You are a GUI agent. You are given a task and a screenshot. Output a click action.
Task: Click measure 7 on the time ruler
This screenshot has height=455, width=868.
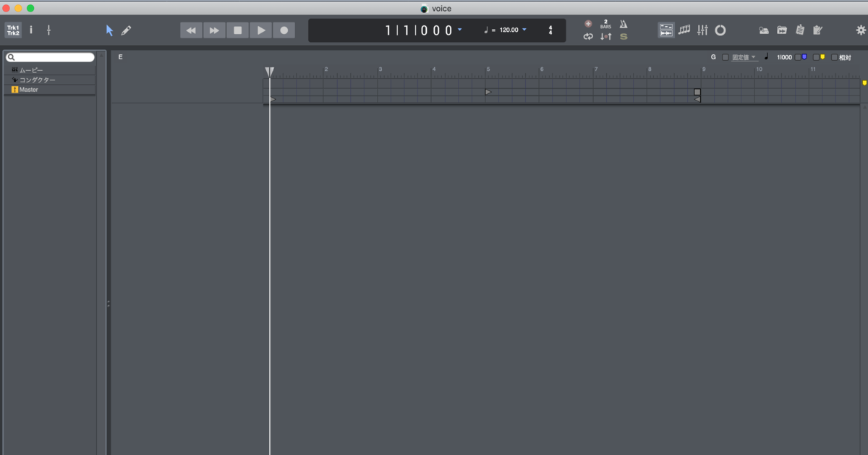596,69
